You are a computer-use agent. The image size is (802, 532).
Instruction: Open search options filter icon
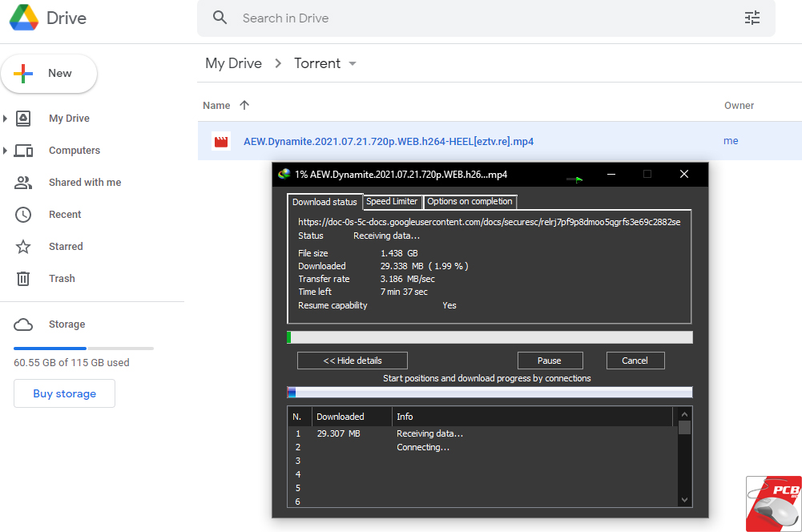(x=752, y=18)
